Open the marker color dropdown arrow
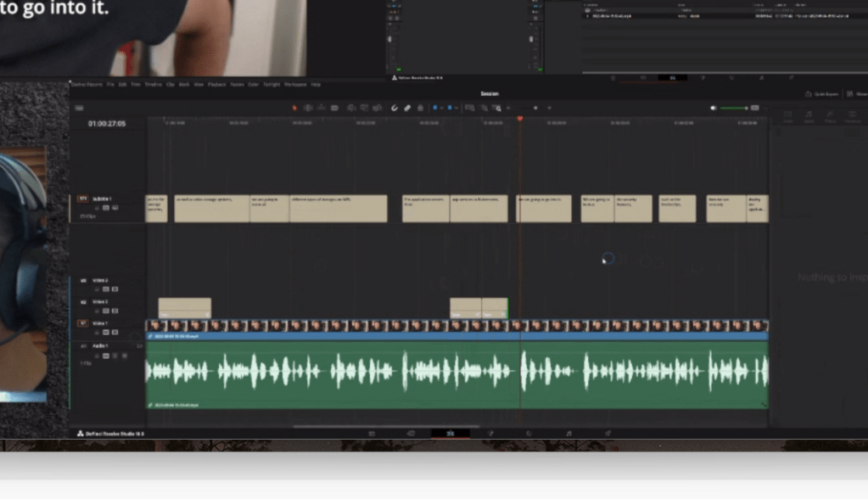 pyautogui.click(x=456, y=108)
